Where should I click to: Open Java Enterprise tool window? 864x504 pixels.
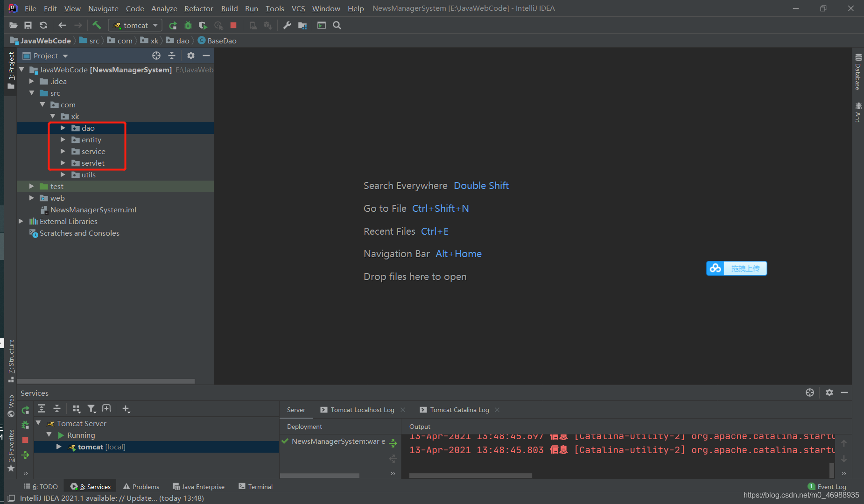[x=198, y=486]
